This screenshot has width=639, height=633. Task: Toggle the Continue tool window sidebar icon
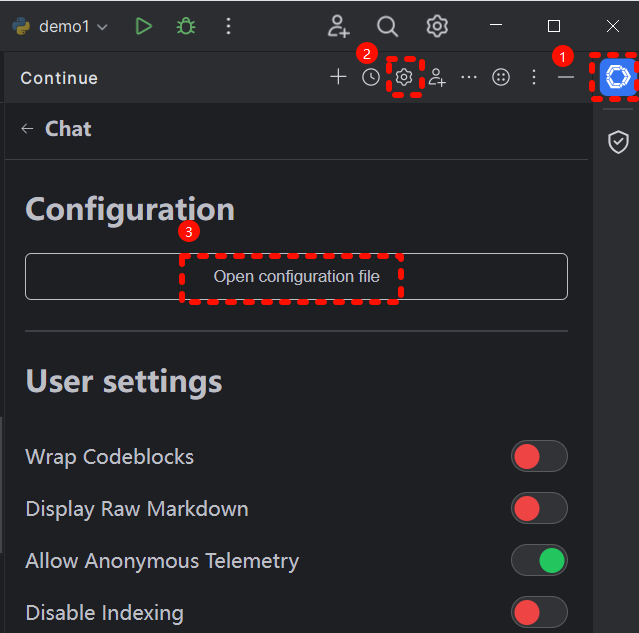pos(617,77)
